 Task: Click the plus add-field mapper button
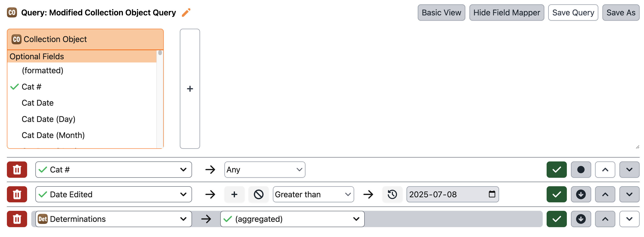pos(190,89)
